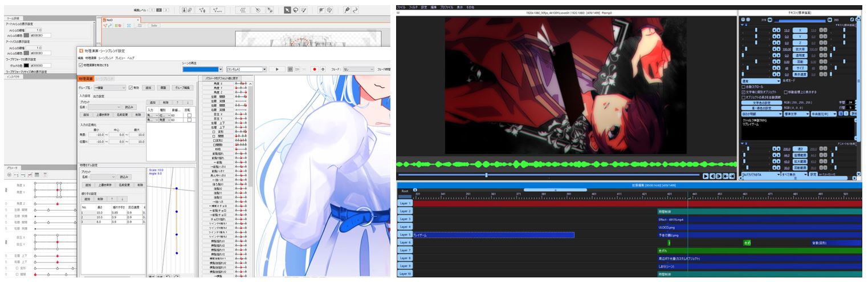Switch to the 出力設定 tab
The height and width of the screenshot is (282, 868).
[x=99, y=96]
